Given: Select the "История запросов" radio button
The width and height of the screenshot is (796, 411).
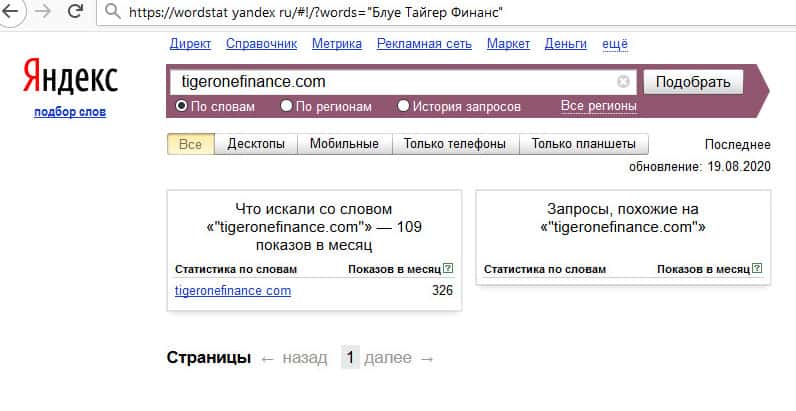Looking at the screenshot, I should 404,106.
